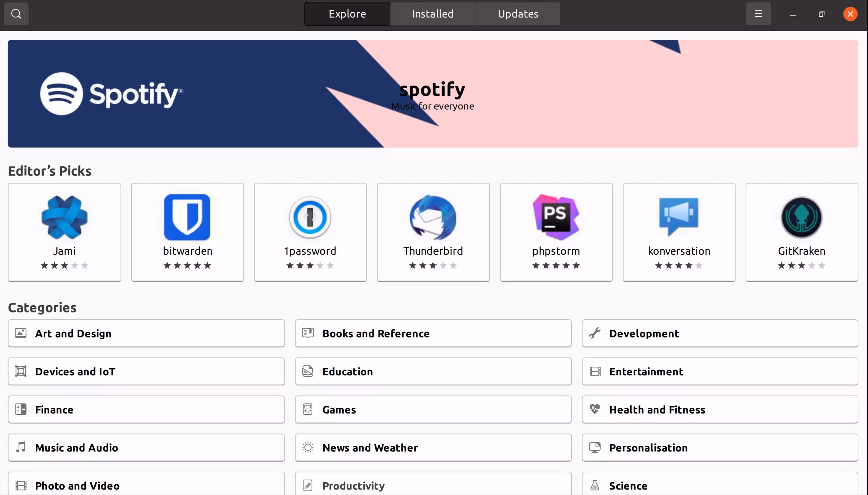Open the Devices and IoT category
This screenshot has width=868, height=495.
(146, 372)
